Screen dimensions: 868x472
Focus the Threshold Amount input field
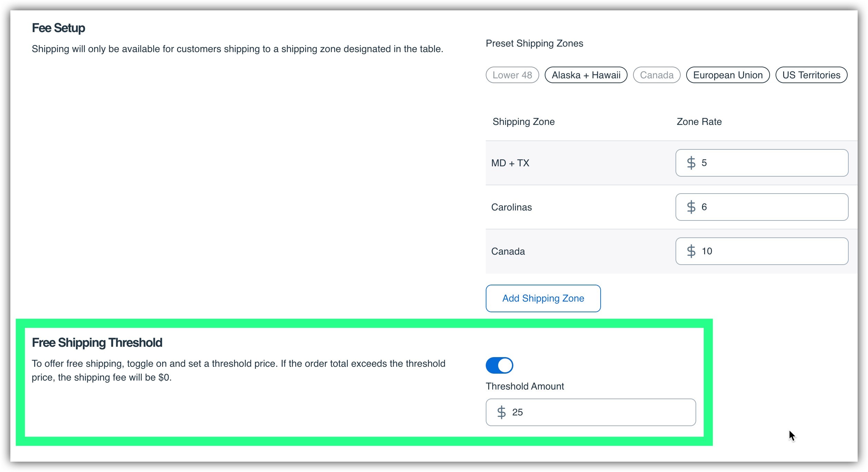click(600, 412)
